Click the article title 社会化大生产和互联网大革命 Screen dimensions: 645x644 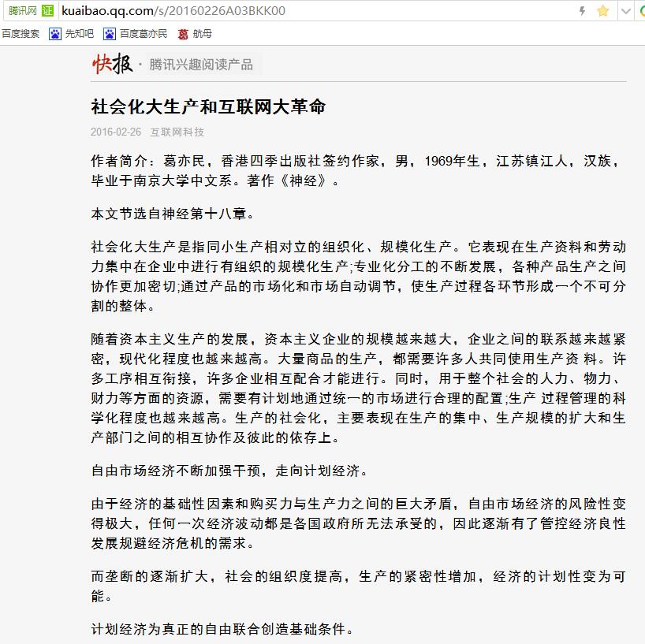point(208,107)
